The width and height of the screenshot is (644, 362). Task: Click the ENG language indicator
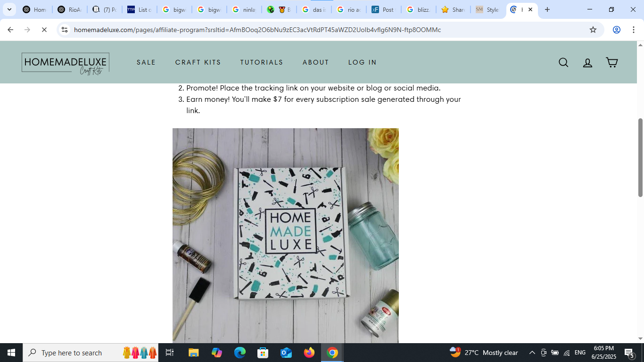(580, 353)
